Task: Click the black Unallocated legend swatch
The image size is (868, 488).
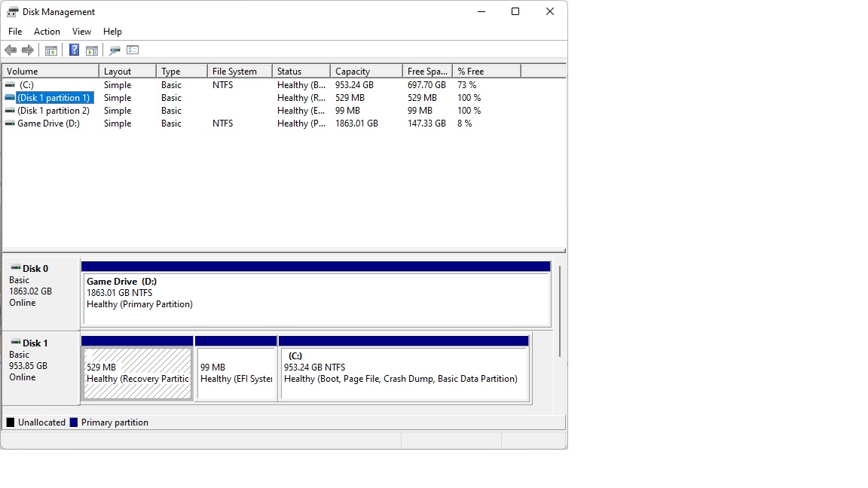Action: point(11,422)
